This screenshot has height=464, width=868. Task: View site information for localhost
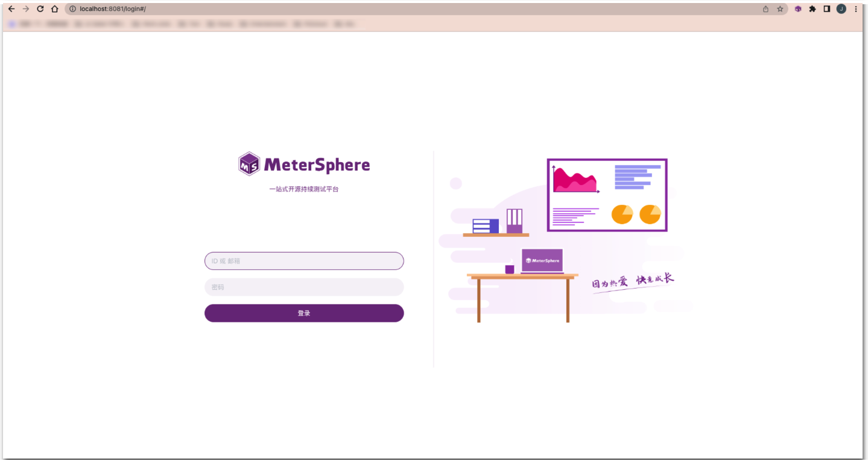72,9
